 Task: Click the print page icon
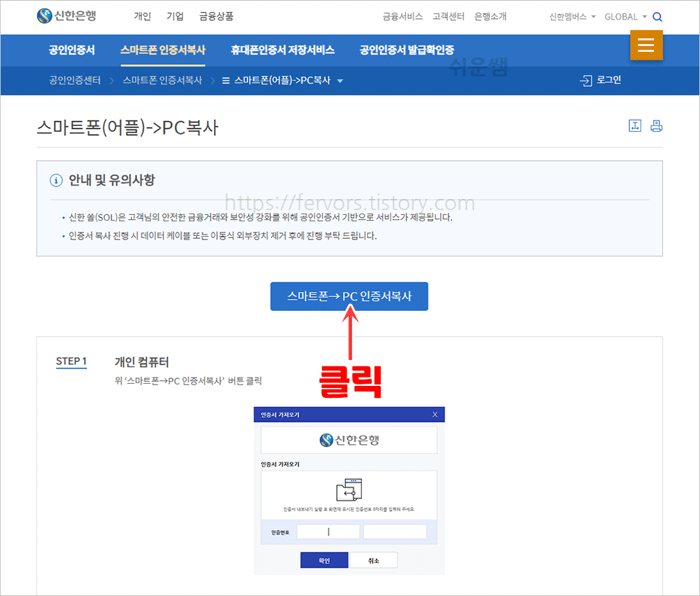point(657,126)
